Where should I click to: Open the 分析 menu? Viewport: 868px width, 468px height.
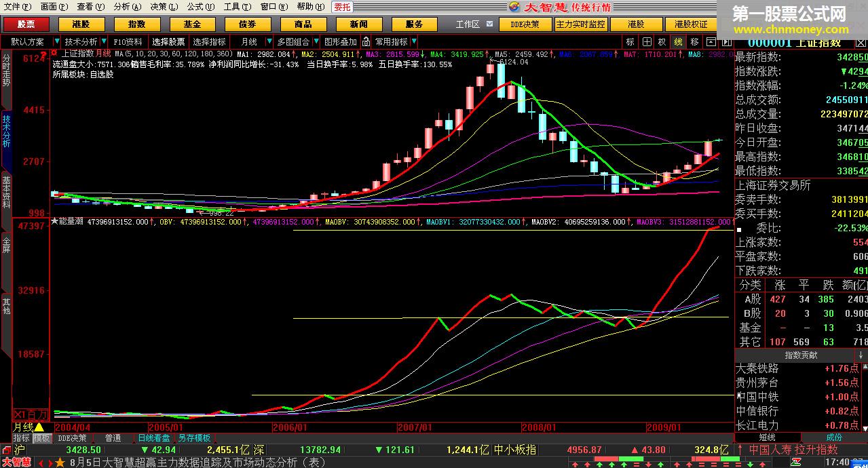point(128,7)
